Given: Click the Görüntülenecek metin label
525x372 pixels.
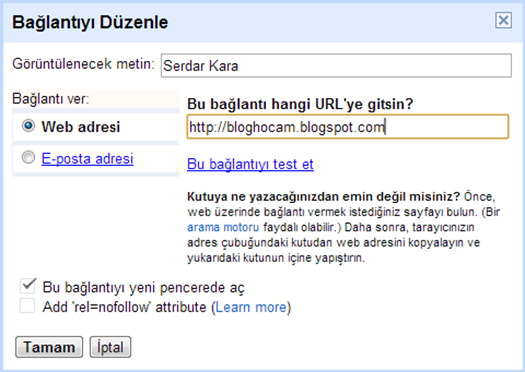Looking at the screenshot, I should click(83, 64).
